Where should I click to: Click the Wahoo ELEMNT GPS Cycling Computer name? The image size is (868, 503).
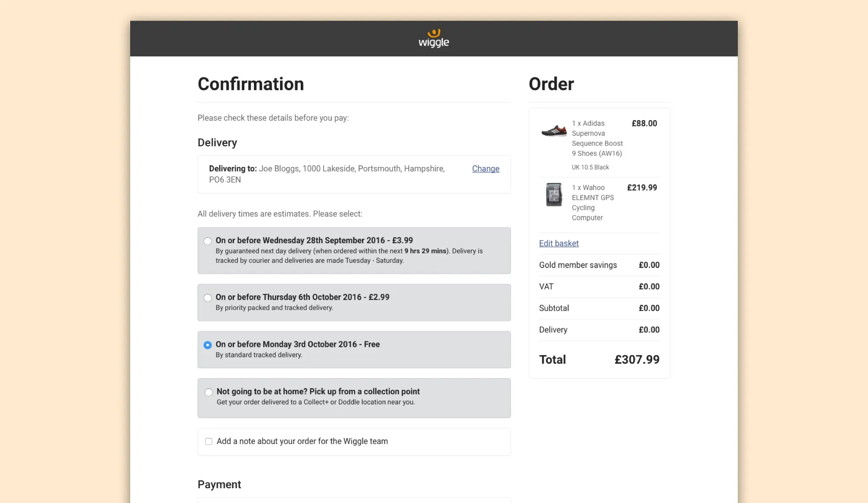(x=592, y=203)
